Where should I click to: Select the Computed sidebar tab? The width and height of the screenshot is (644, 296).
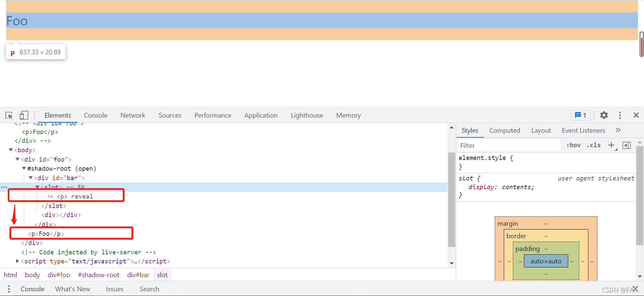504,130
